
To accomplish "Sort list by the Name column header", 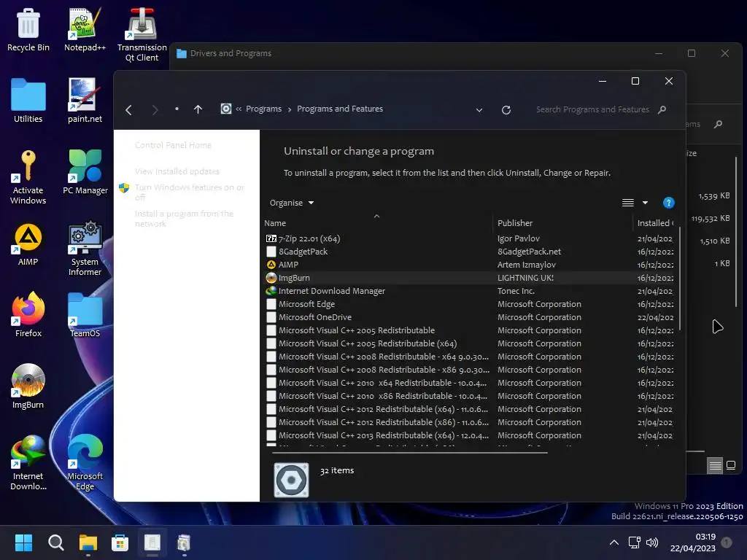I will pyautogui.click(x=378, y=223).
